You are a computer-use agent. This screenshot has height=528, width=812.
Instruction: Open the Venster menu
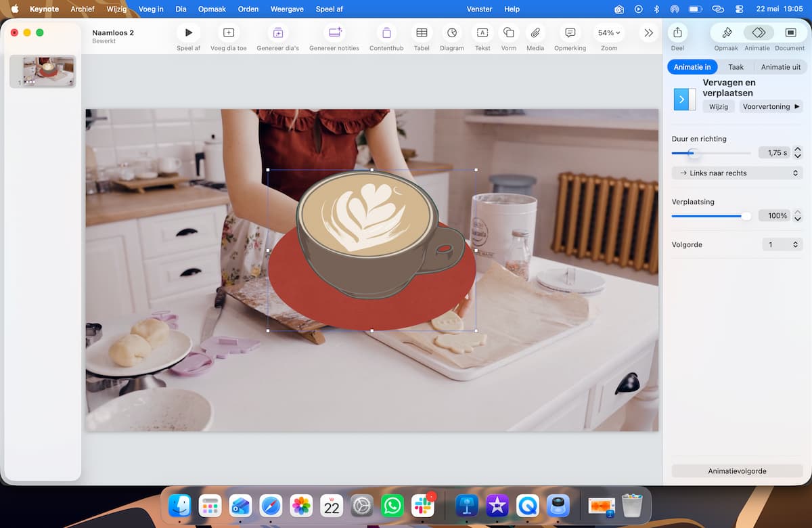click(x=480, y=9)
